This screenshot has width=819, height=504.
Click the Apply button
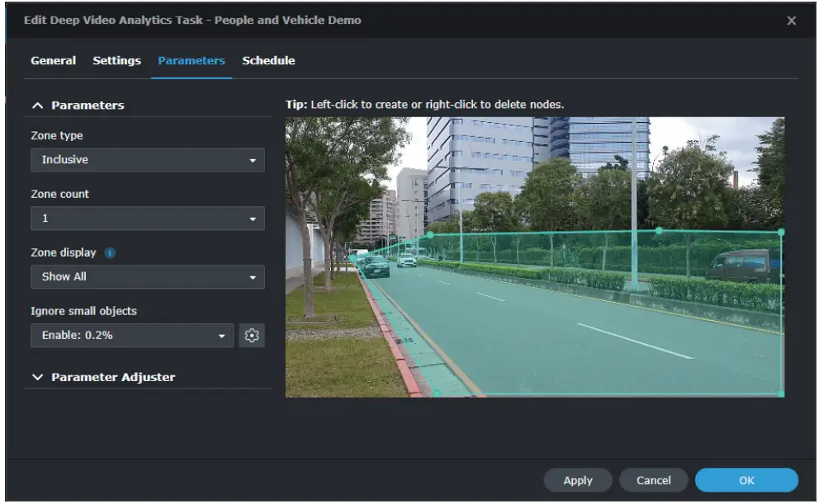point(577,480)
